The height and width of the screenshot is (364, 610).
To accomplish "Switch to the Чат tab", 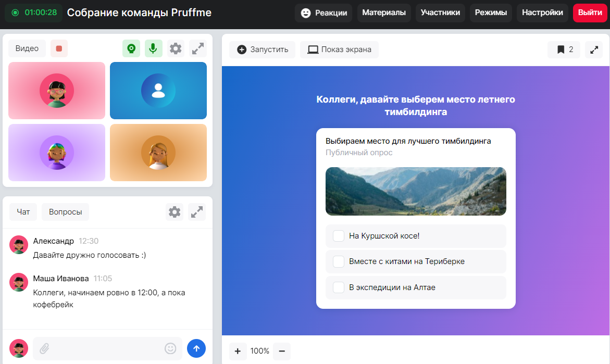I will 23,212.
